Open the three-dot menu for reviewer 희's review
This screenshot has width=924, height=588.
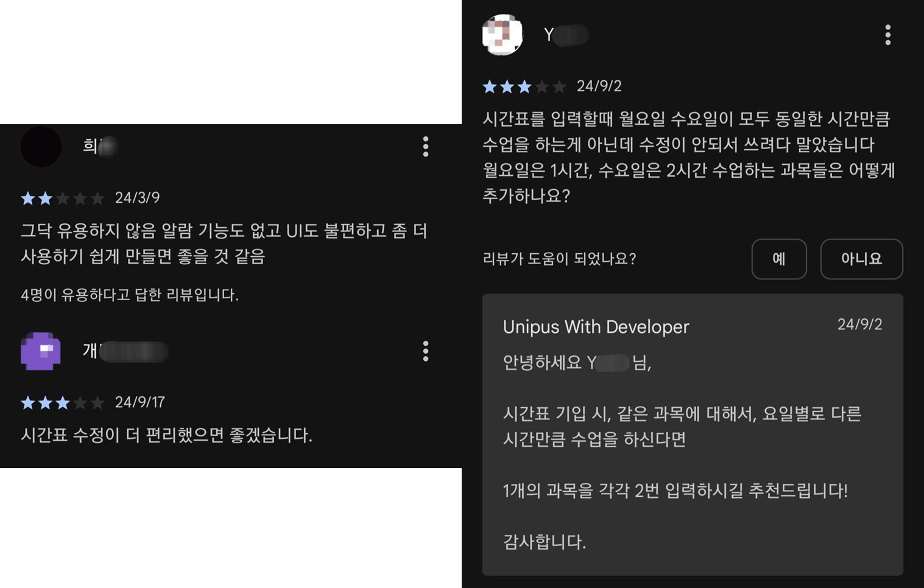click(426, 147)
